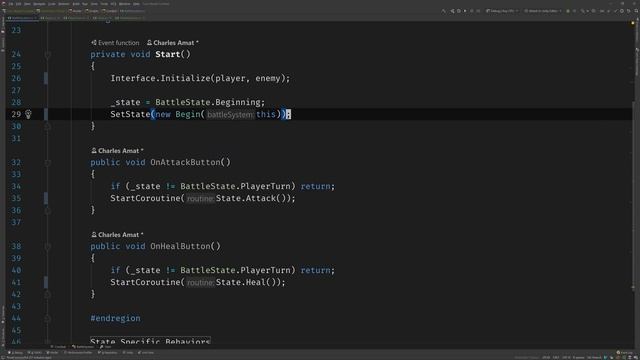
Task: Open the Help menu
Action: pos(136,4)
